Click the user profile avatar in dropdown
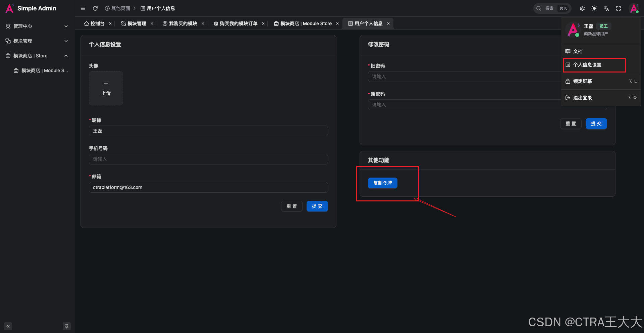 (573, 30)
